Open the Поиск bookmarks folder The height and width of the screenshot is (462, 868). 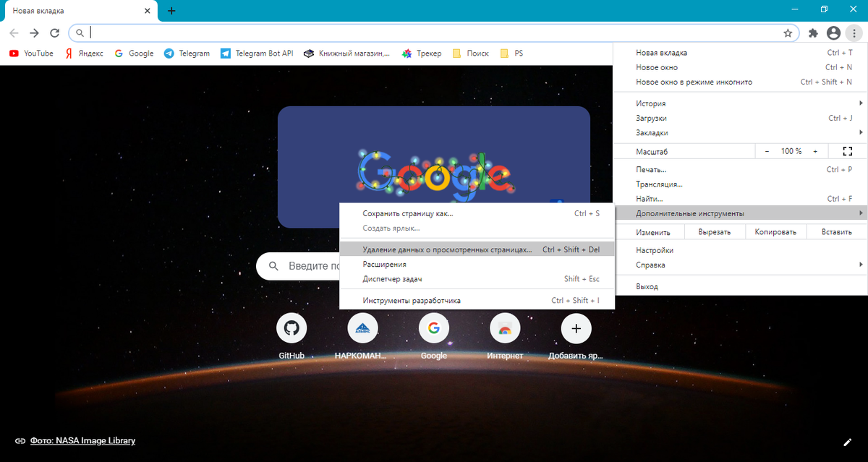point(470,54)
